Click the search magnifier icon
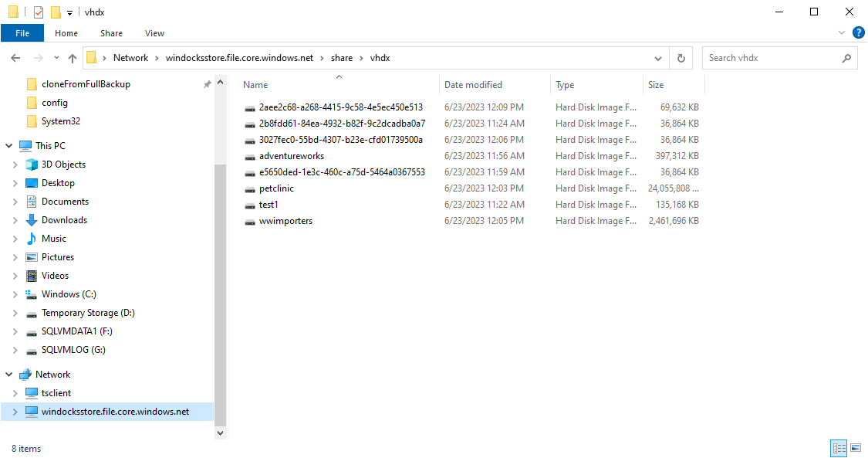Viewport: 868px width, 458px height. pos(846,58)
